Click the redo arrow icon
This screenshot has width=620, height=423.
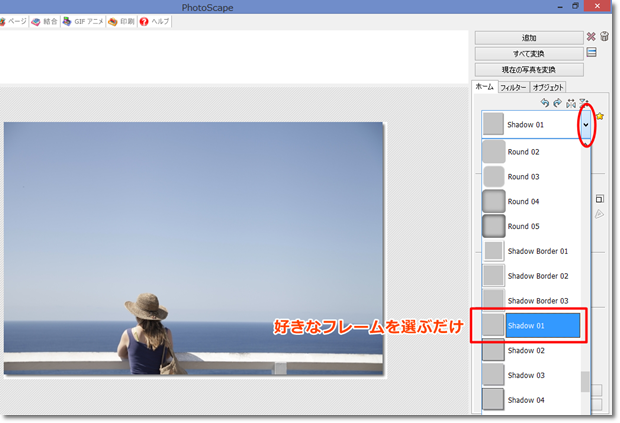558,103
